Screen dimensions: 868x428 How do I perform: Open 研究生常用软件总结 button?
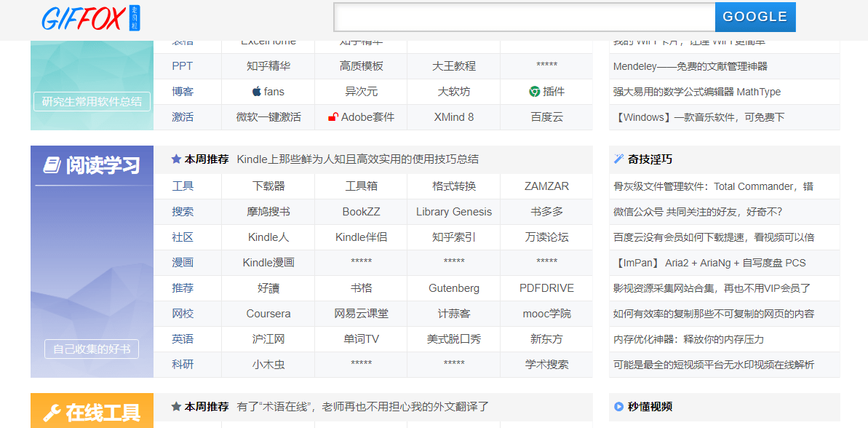pyautogui.click(x=92, y=102)
